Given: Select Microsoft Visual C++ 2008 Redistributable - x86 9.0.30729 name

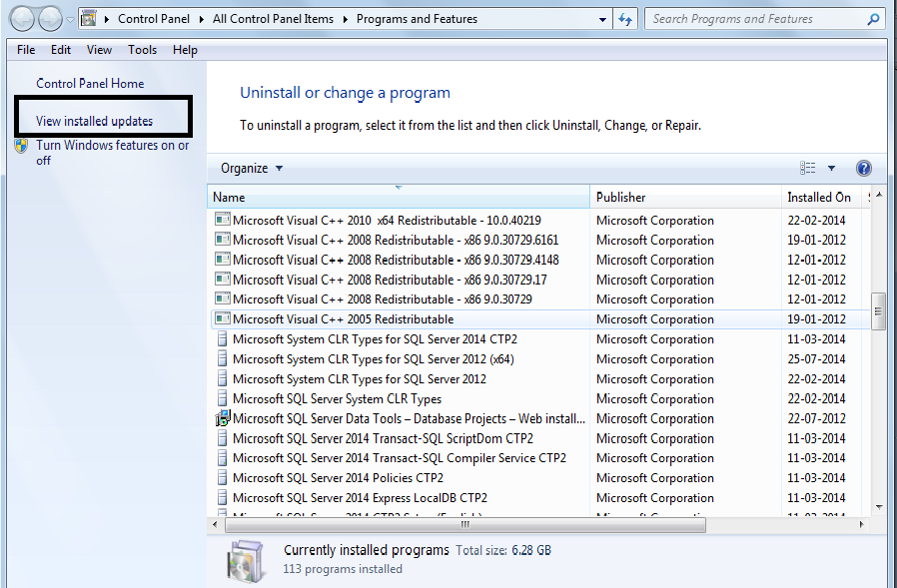Looking at the screenshot, I should coord(383,299).
